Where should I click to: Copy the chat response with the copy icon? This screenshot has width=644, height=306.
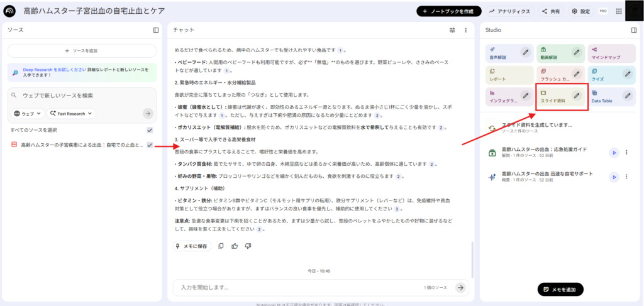[x=221, y=246]
